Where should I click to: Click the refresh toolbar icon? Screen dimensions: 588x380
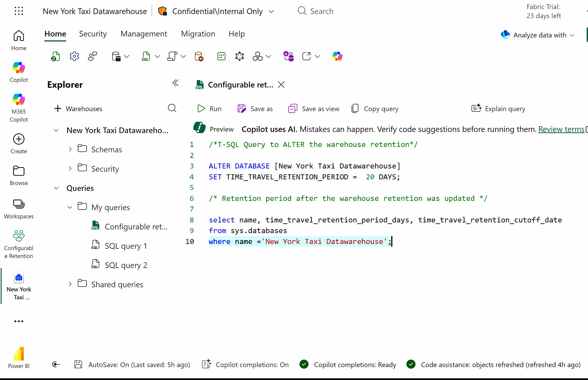click(x=56, y=56)
